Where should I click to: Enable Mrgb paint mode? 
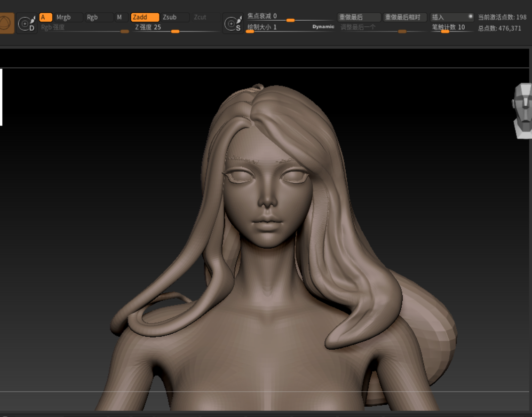pyautogui.click(x=68, y=17)
